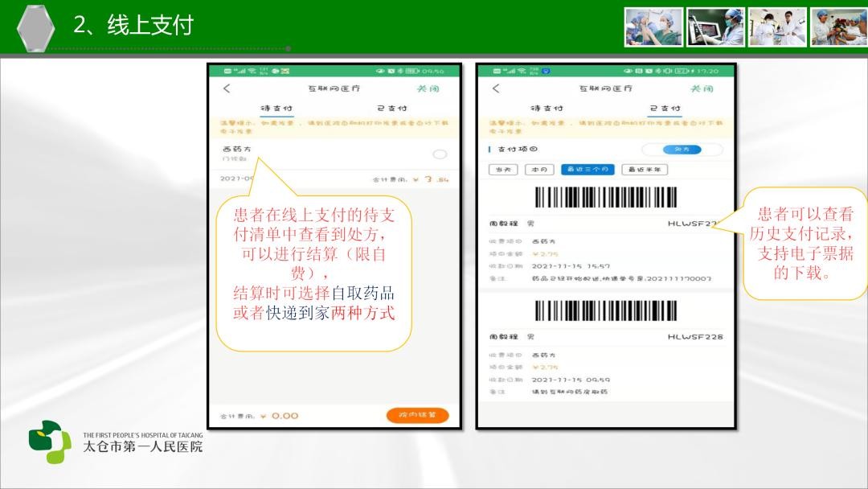Select the 最近三个月 filter option
This screenshot has height=489, width=868.
(588, 170)
